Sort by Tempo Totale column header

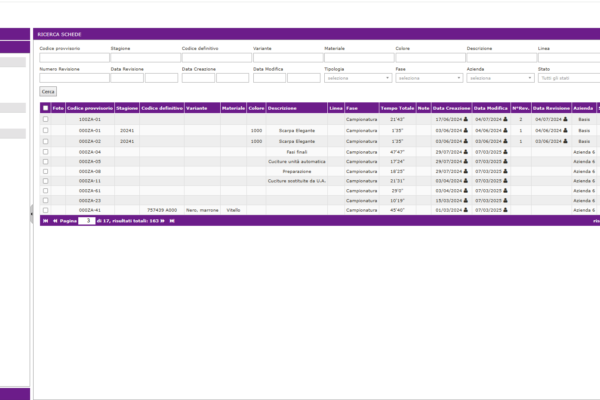[x=396, y=108]
